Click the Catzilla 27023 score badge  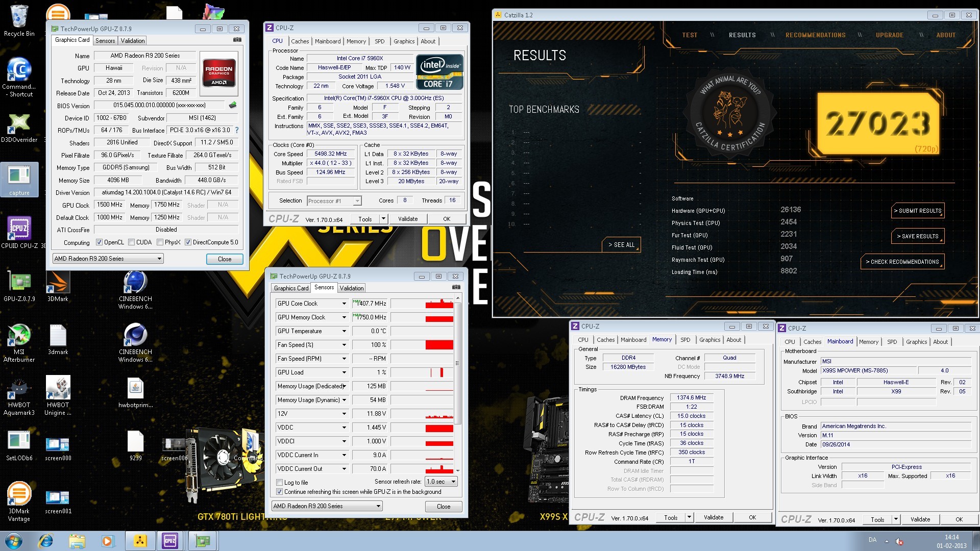(x=878, y=123)
